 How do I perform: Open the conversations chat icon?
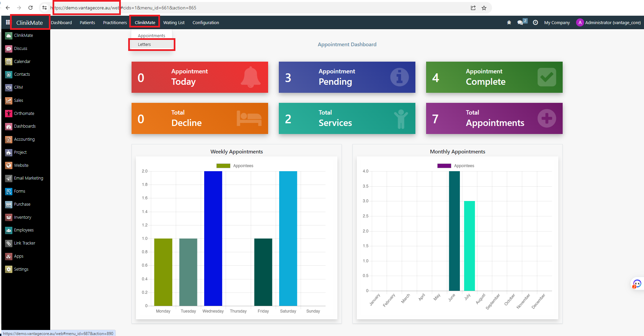point(520,22)
